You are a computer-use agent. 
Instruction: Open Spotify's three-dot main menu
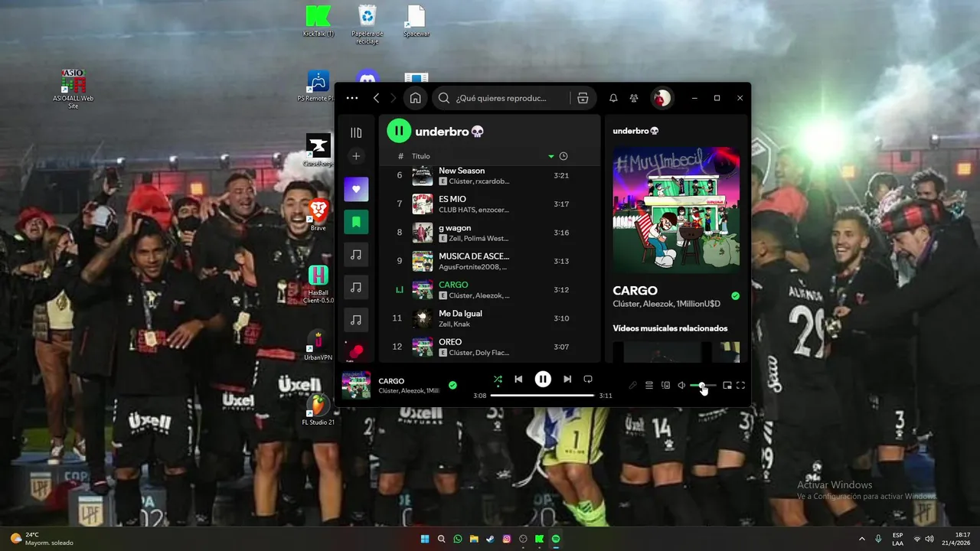(x=352, y=98)
